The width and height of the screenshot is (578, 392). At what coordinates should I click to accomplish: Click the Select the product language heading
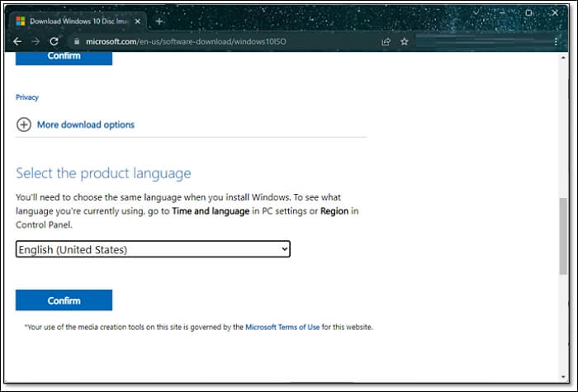coord(103,173)
